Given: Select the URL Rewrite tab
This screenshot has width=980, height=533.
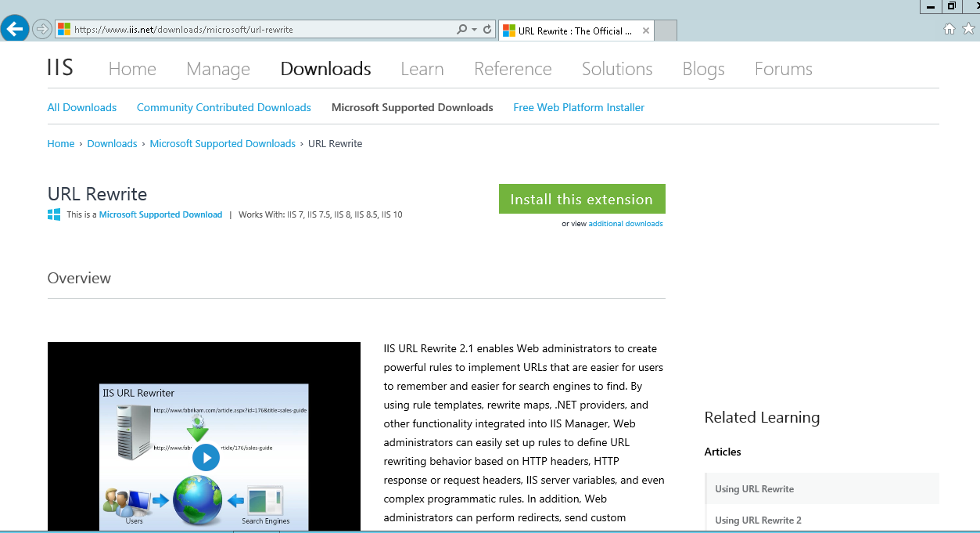Looking at the screenshot, I should pyautogui.click(x=576, y=31).
